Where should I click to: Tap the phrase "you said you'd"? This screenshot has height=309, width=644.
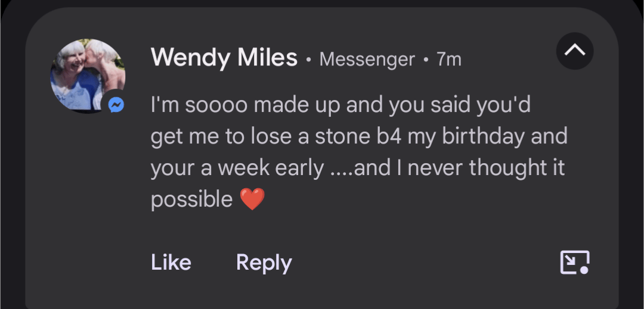pyautogui.click(x=459, y=105)
